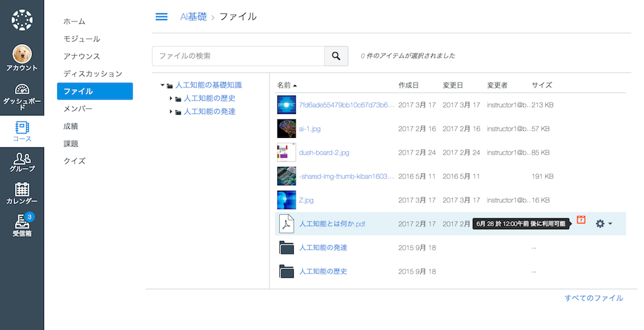The height and width of the screenshot is (330, 644).
Task: Open 人工知能とは何か.pdf file link
Action: coord(332,224)
